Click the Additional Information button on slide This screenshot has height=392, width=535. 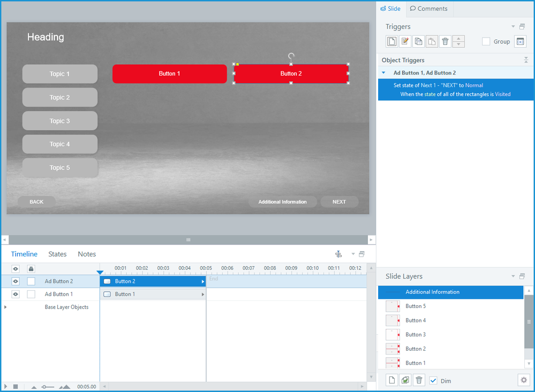[x=282, y=202]
